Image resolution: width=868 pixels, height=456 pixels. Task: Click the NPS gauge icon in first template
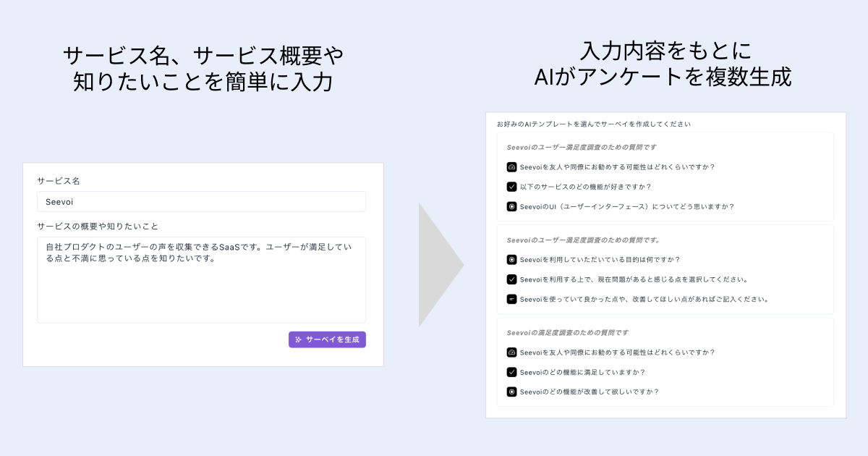[511, 166]
